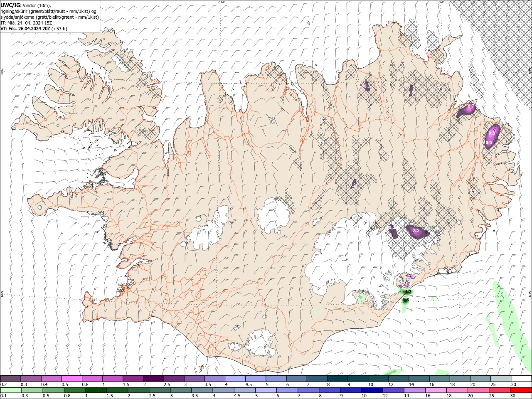Click the '1.6' rainfall value on the map
The width and height of the screenshot is (532, 399).
406,300
